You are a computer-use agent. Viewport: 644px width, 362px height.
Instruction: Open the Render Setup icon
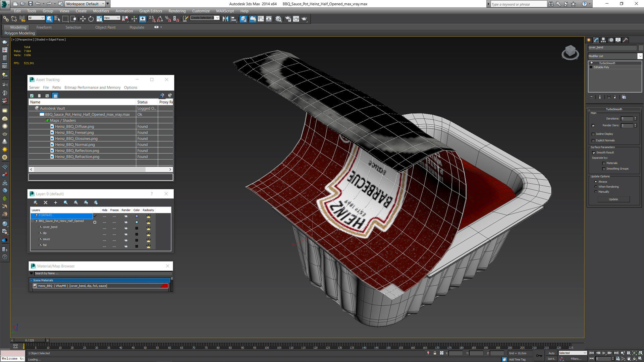click(288, 19)
